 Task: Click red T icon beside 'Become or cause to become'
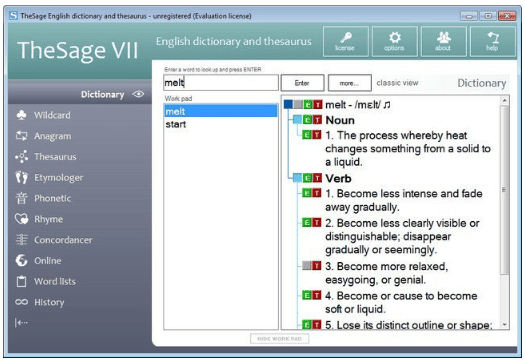(x=316, y=295)
